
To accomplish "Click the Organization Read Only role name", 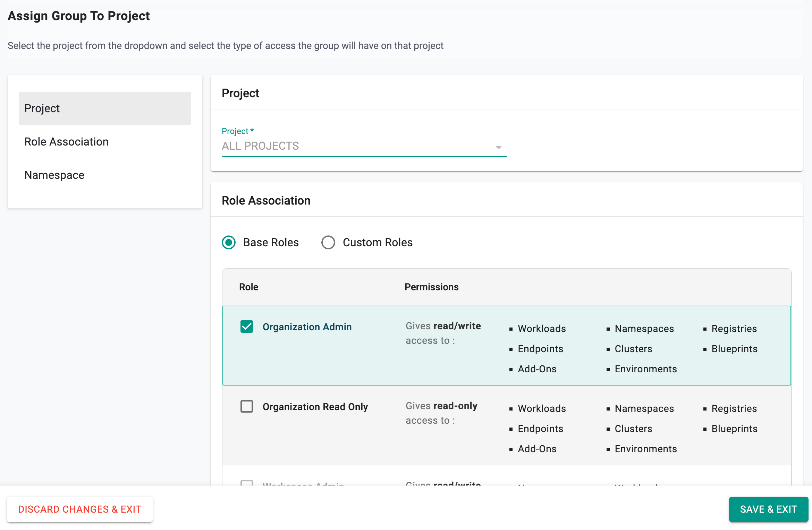I will pos(315,407).
